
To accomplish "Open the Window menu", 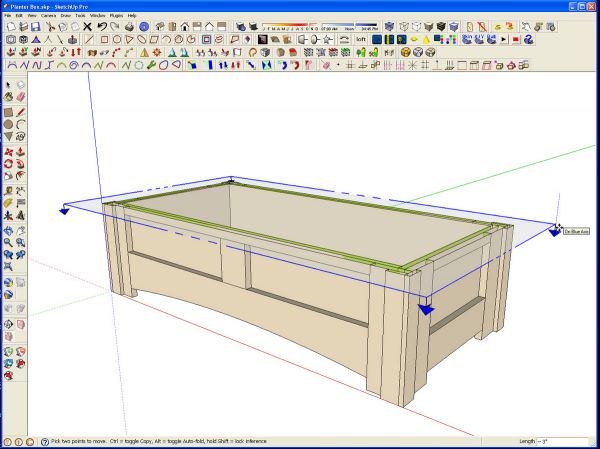I will [98, 16].
